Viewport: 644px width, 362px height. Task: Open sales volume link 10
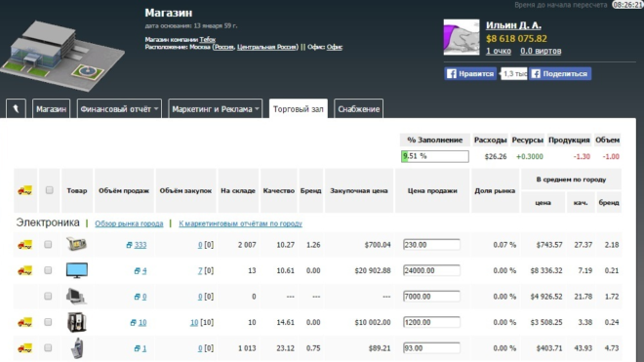(x=142, y=323)
